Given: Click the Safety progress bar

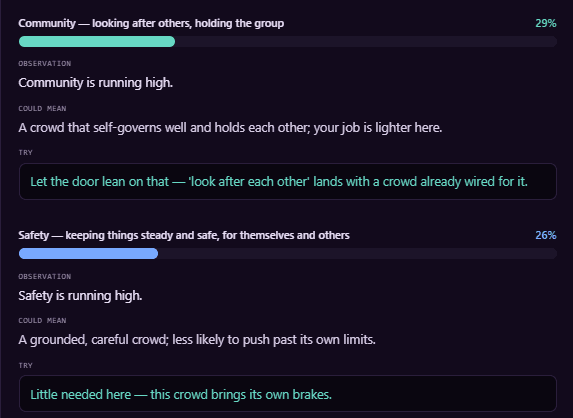Looking at the screenshot, I should point(288,253).
